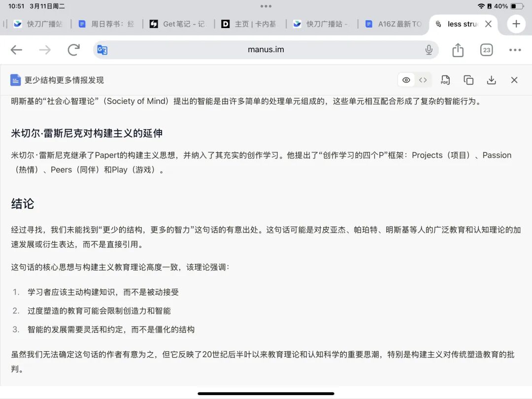
Task: Tap the blue document file icon
Action: tap(15, 80)
